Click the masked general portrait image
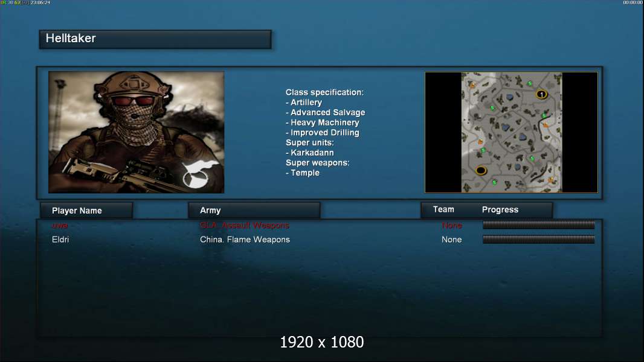644x362 pixels. [x=137, y=132]
